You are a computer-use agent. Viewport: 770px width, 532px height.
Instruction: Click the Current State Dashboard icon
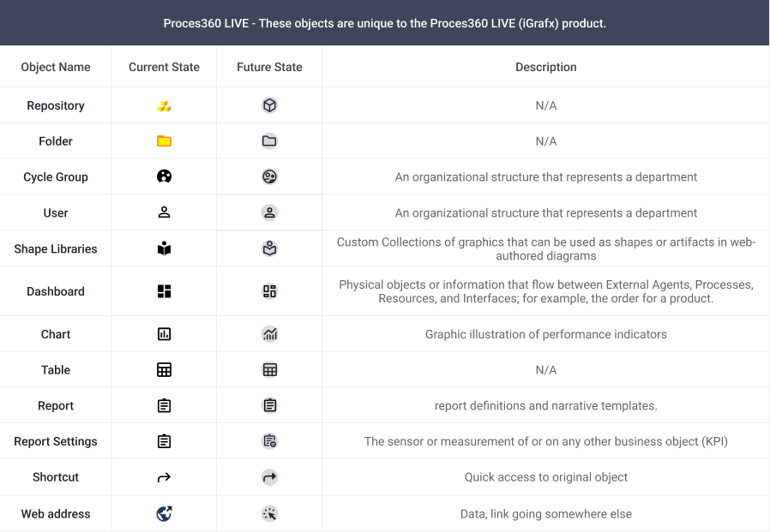pos(164,291)
